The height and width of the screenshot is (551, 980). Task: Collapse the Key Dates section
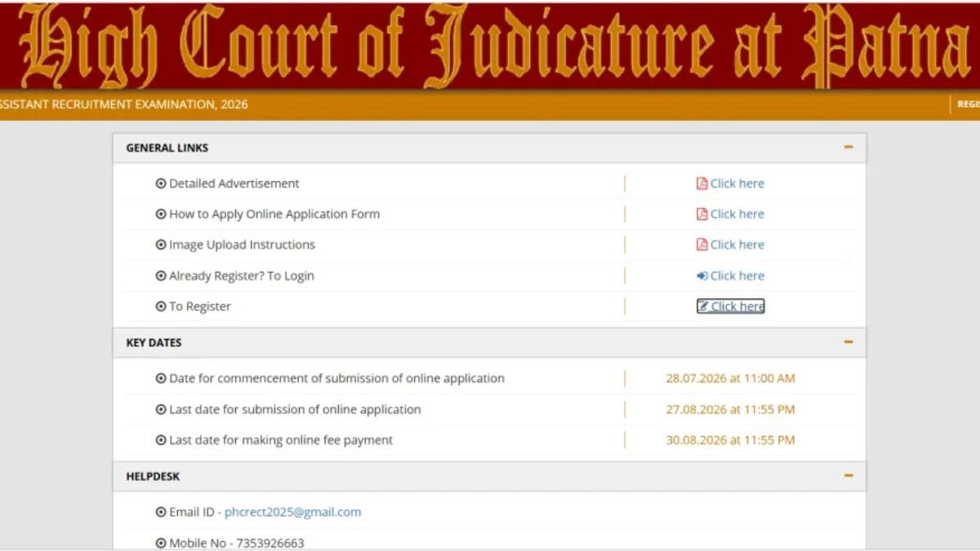pyautogui.click(x=849, y=343)
